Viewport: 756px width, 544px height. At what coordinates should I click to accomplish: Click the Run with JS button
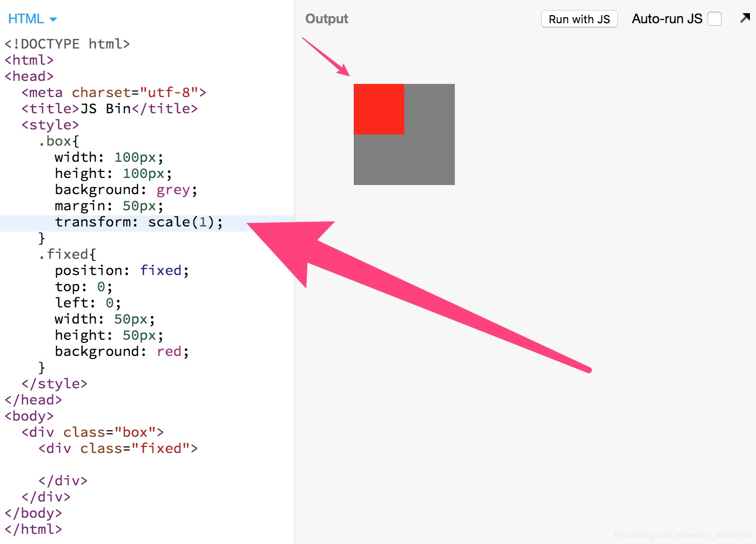pos(579,19)
